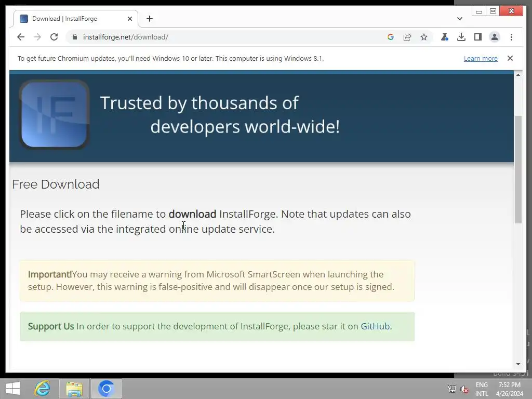This screenshot has width=532, height=399.
Task: Open File Explorer from taskbar
Action: click(x=74, y=389)
